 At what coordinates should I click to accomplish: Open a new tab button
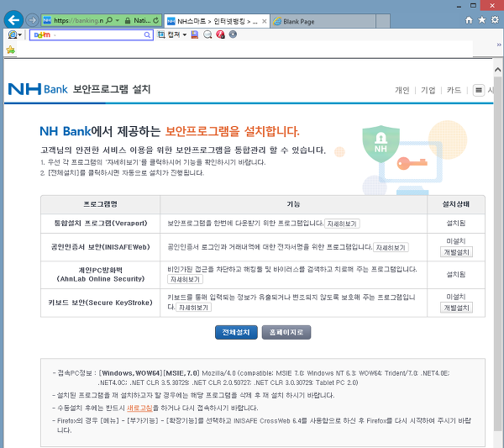coord(383,21)
